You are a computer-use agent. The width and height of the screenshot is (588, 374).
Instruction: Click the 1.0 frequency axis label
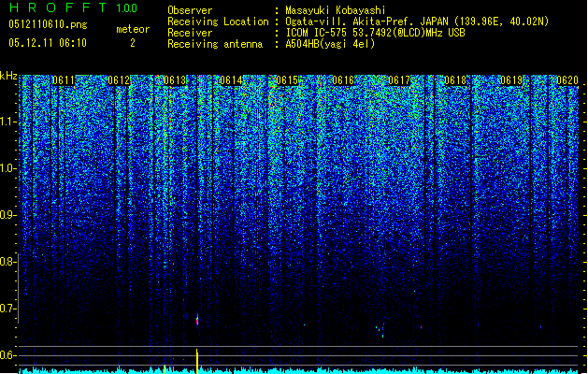point(8,169)
